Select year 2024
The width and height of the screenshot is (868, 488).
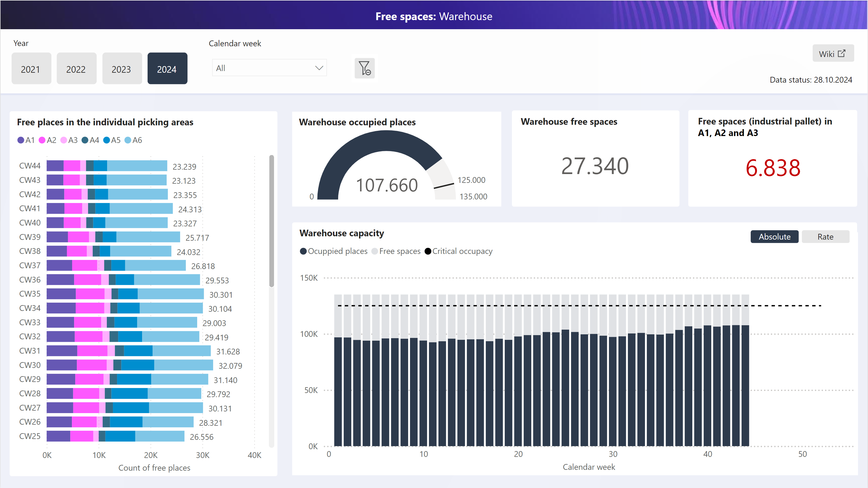[167, 69]
